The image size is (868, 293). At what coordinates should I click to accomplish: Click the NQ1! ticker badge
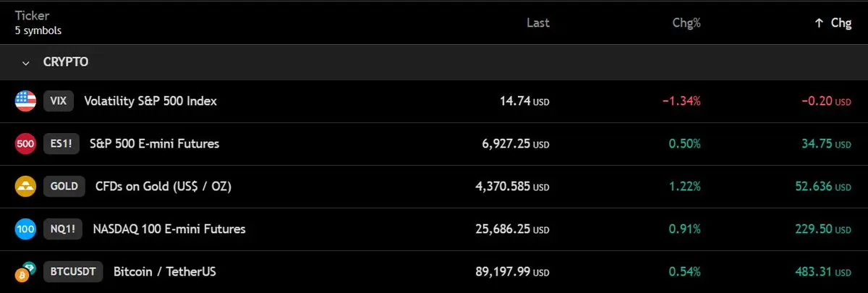[61, 229]
